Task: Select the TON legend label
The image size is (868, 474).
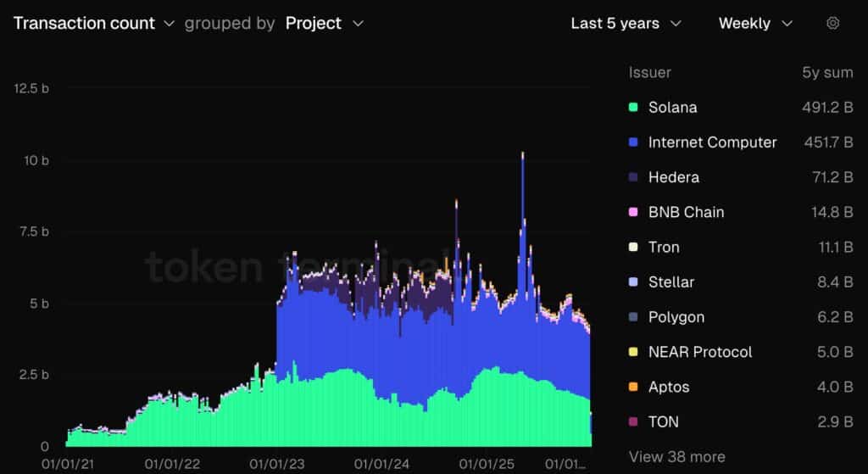Action: click(x=663, y=422)
